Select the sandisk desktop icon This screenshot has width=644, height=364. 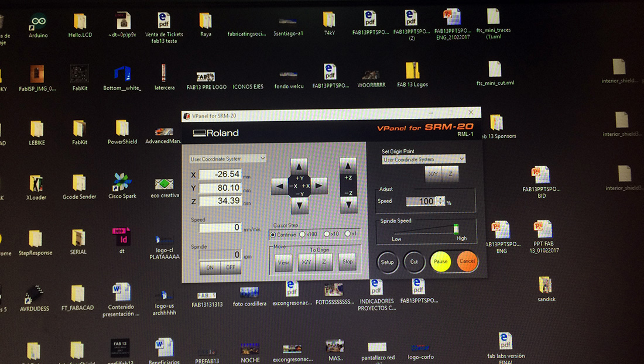(x=546, y=289)
